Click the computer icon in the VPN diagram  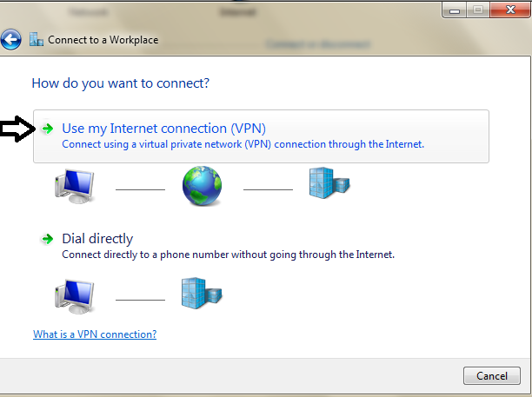pos(75,186)
